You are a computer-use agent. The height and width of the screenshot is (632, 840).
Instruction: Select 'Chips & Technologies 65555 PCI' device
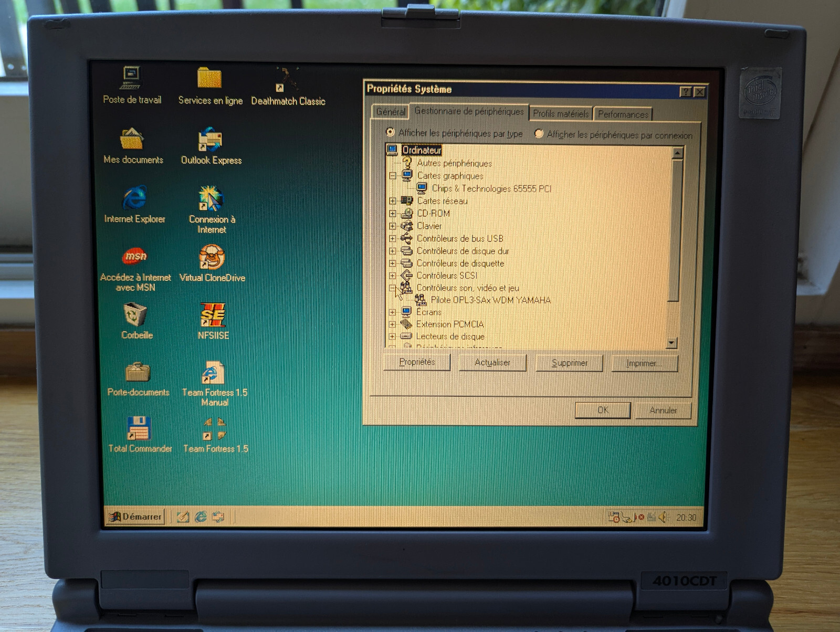(491, 188)
